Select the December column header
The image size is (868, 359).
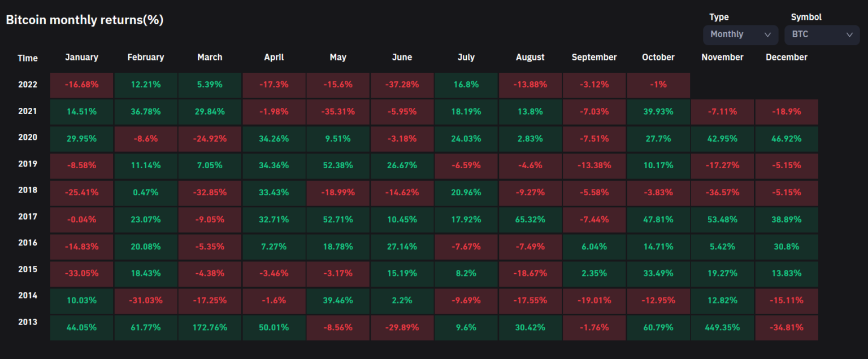pos(787,57)
